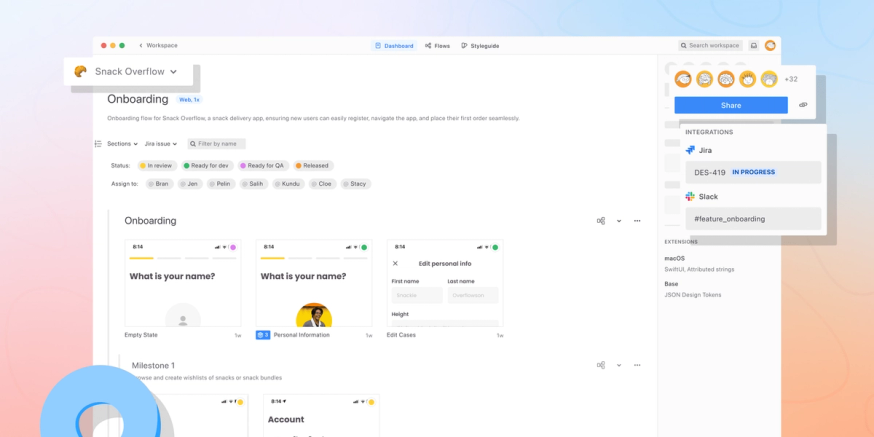Click green status dot on Personal Information screen
The width and height of the screenshot is (874, 437).
[x=364, y=247]
